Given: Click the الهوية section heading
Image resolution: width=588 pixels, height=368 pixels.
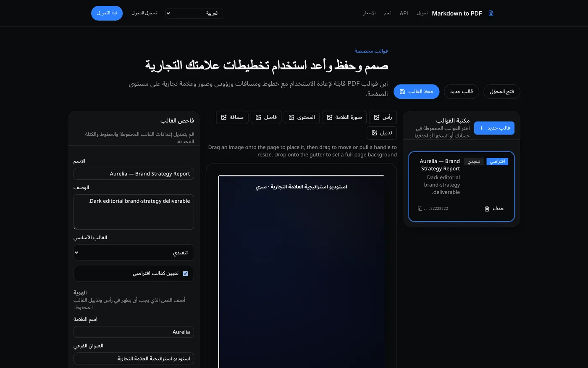Looking at the screenshot, I should pos(80,293).
